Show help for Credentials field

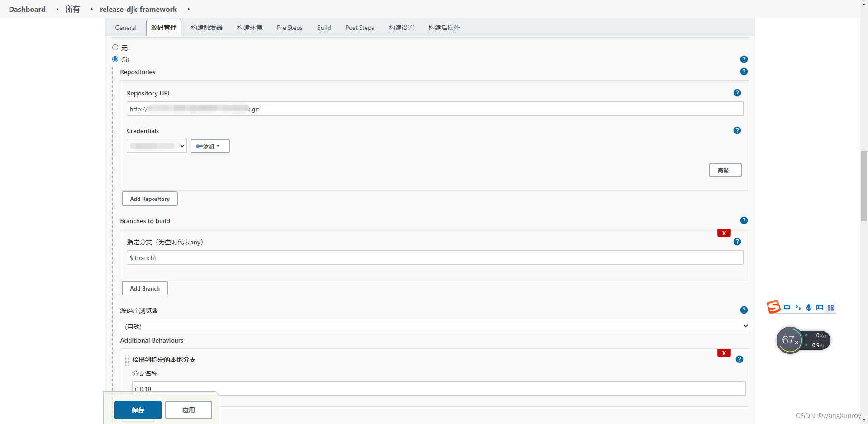pyautogui.click(x=737, y=130)
